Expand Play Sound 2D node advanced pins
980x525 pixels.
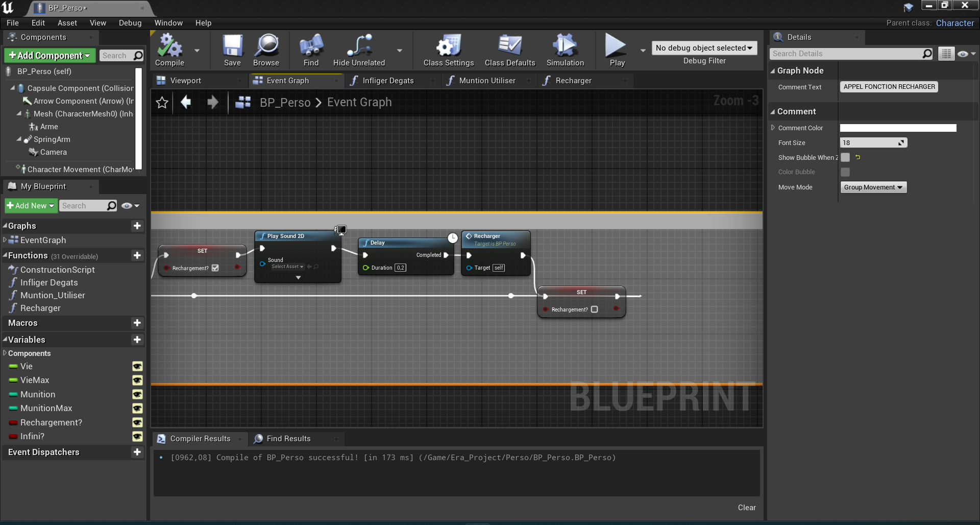pos(298,277)
